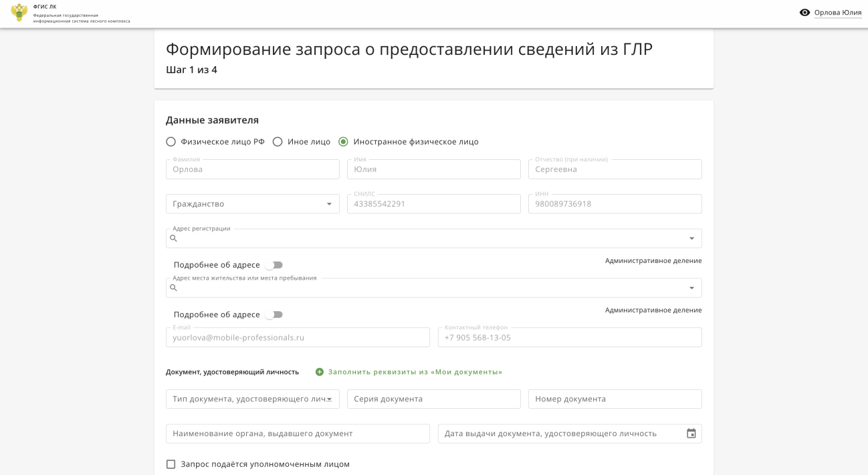Toggle Подробнее об адресе under residence address

coord(274,314)
